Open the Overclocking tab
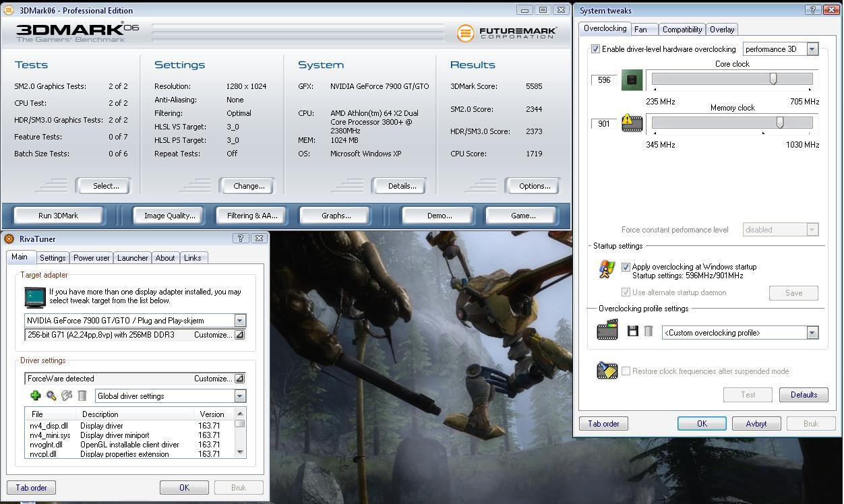844x504 pixels. (605, 28)
